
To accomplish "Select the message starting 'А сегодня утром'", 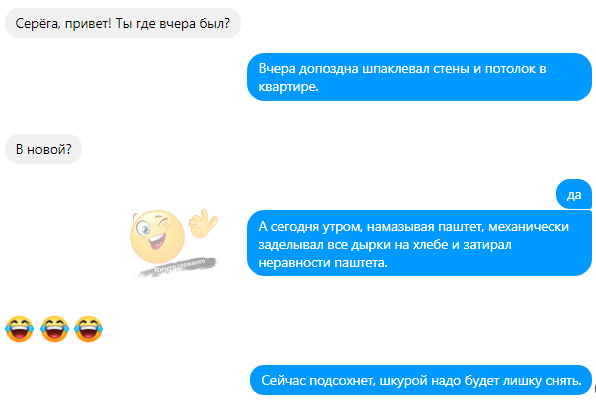I will click(419, 243).
